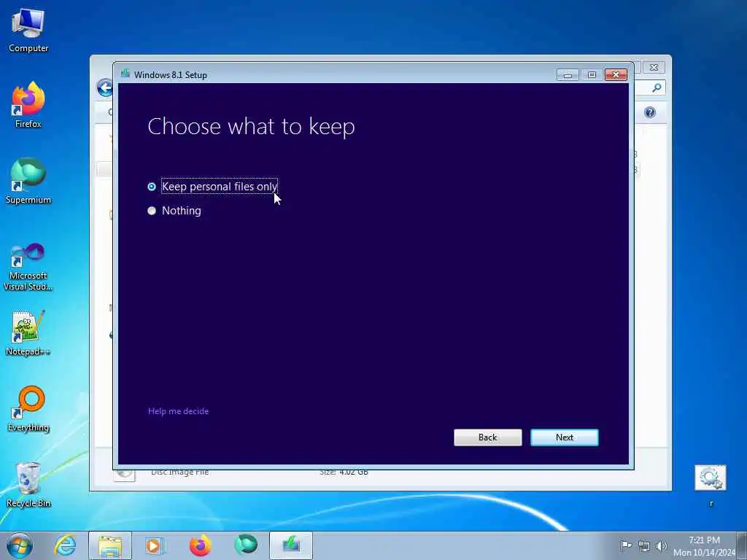Open Microsoft Visual Studio desktop shortcut

(28, 267)
